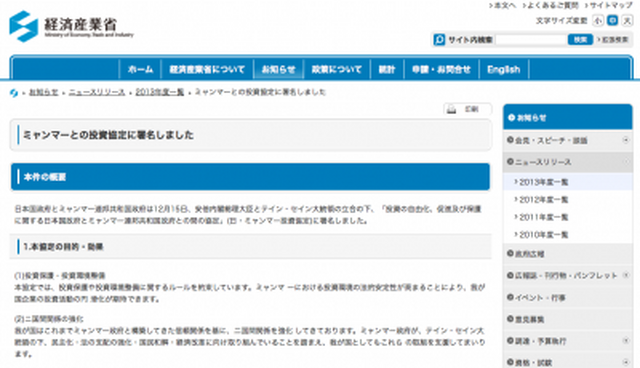Open the advanced search link beside the search button
Viewport: 640px width, 368px height.
pyautogui.click(x=613, y=40)
